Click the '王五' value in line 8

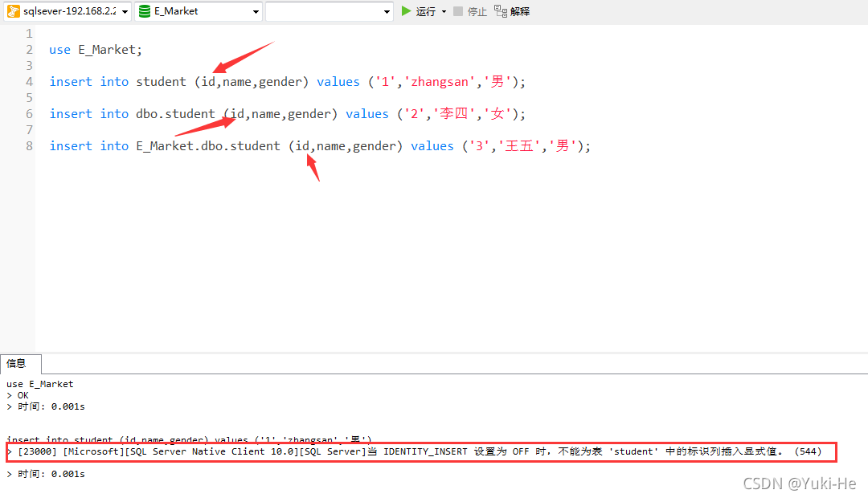(x=519, y=146)
